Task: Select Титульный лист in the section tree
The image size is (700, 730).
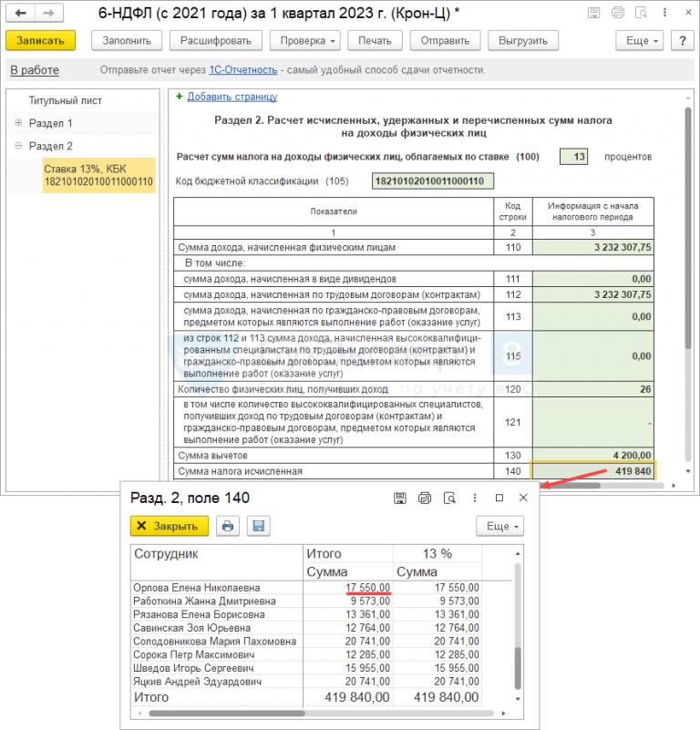Action: (65, 100)
